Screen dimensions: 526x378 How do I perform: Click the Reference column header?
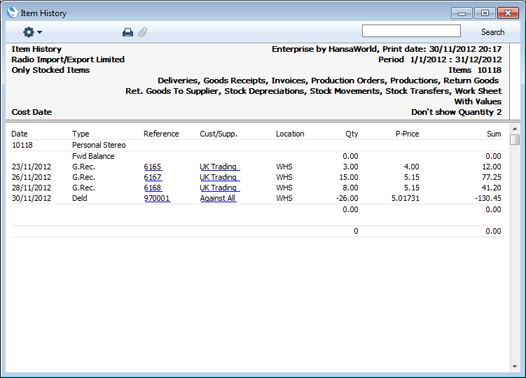pos(161,134)
